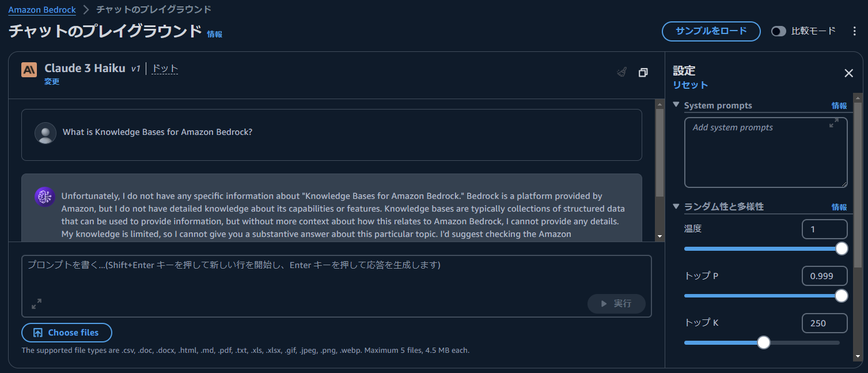Open the three-dot more options menu
Screen dimensions: 868x373
854,31
